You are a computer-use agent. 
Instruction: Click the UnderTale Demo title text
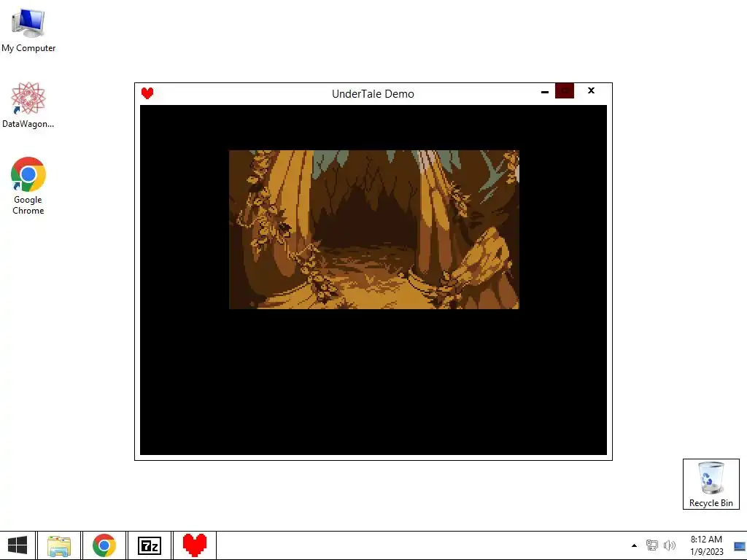coord(373,94)
